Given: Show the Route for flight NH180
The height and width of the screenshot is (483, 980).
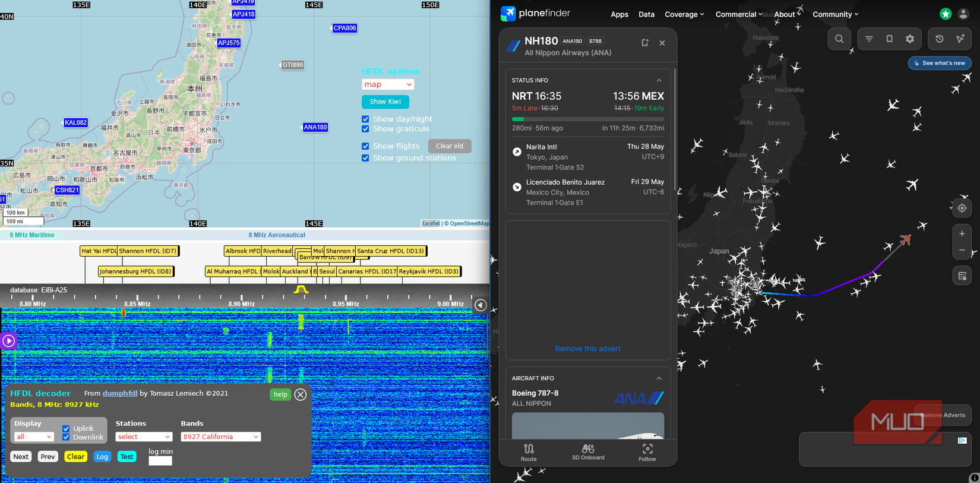Looking at the screenshot, I should click(529, 452).
